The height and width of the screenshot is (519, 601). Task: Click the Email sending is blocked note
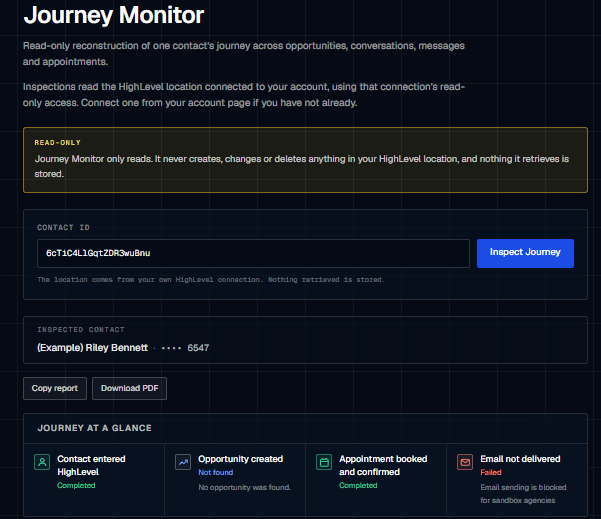(x=523, y=494)
